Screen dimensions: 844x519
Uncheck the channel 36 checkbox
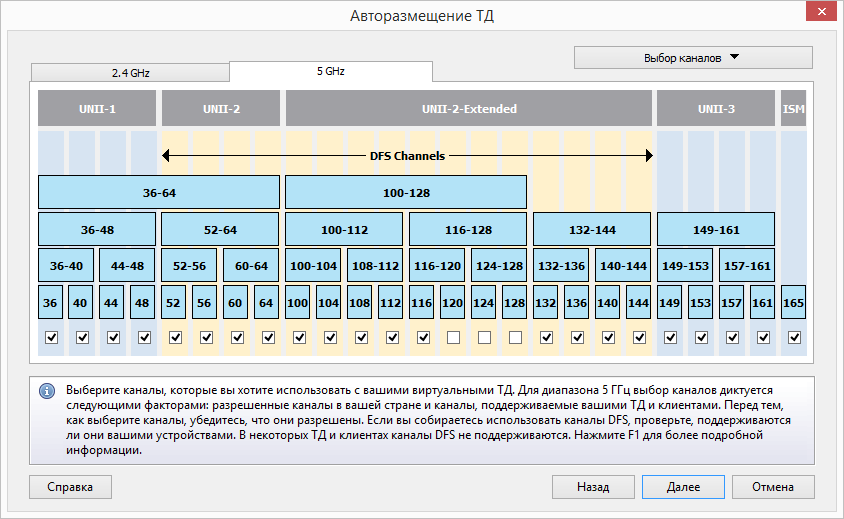click(51, 337)
